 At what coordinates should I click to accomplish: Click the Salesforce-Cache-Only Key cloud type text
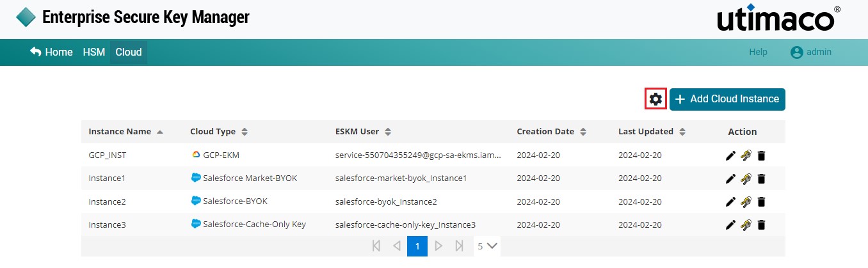(254, 225)
